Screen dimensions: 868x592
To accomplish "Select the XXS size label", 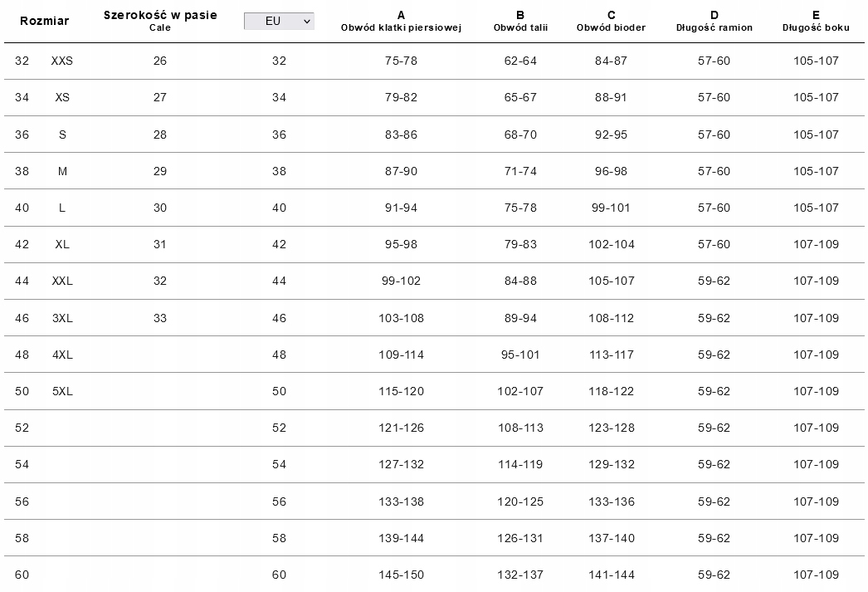I will (62, 61).
